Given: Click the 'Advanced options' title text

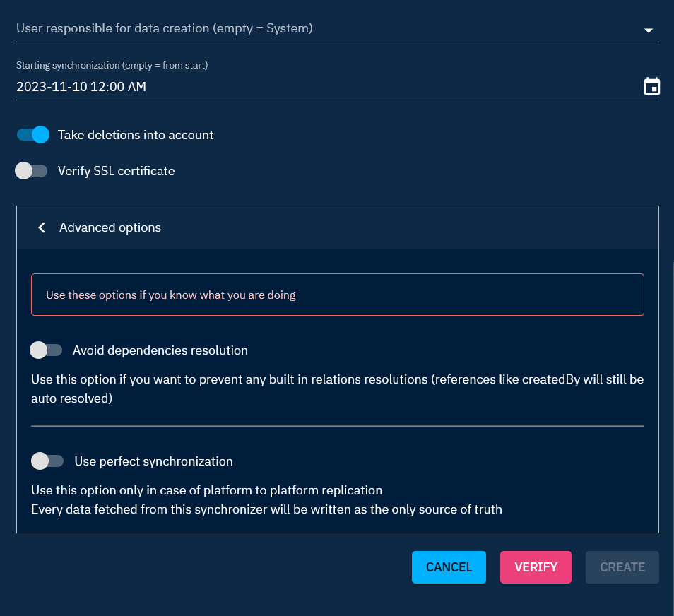Looking at the screenshot, I should click(x=110, y=227).
